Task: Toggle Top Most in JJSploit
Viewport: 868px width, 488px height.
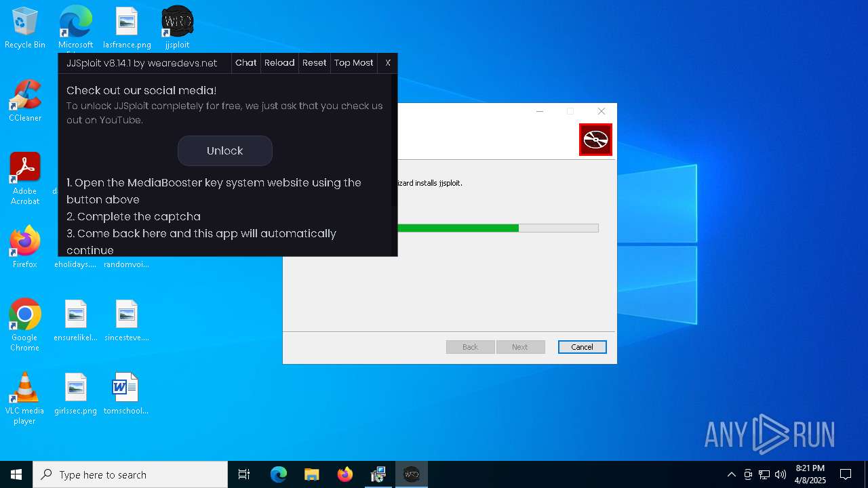Action: [353, 63]
